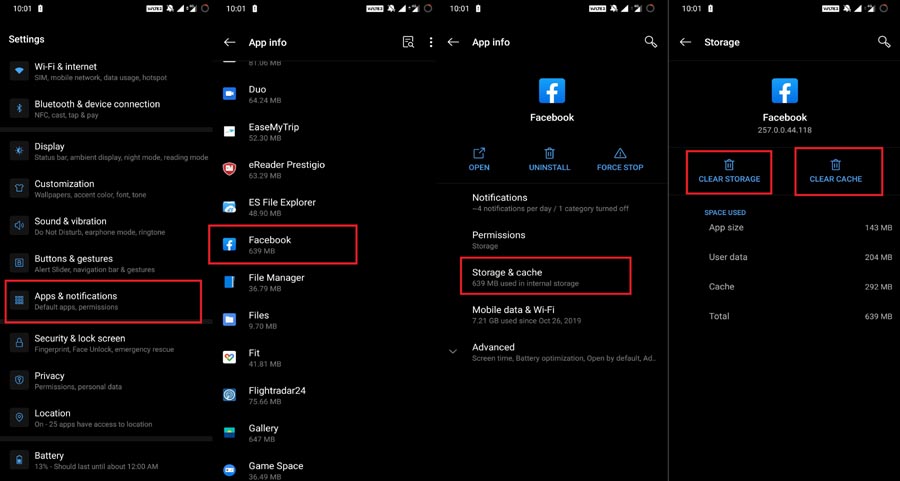
Task: Go back from the Storage screen
Action: [685, 42]
